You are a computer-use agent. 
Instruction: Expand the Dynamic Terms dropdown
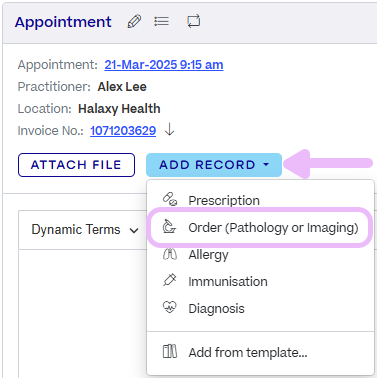[x=85, y=230]
